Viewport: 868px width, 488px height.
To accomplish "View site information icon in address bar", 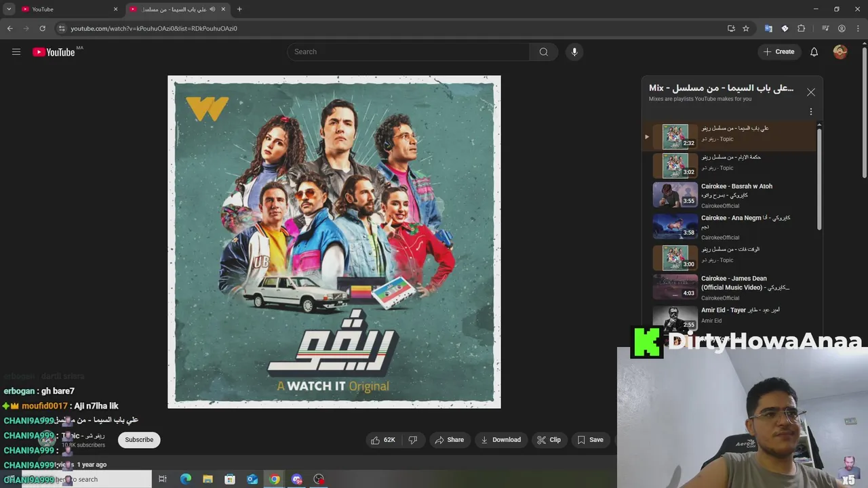I will tap(62, 28).
